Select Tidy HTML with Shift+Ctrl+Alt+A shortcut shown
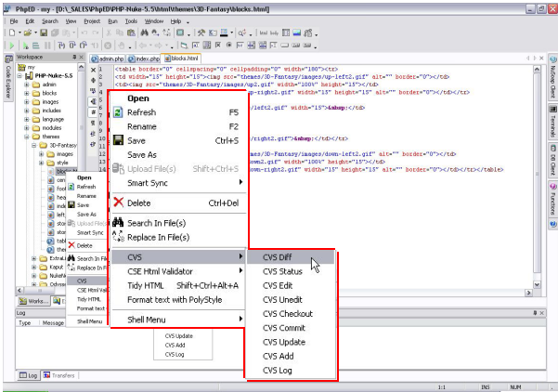The height and width of the screenshot is (392, 558). coord(178,285)
